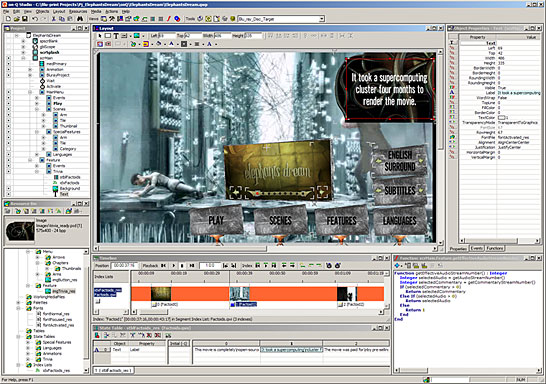Click Timeline skip to end button

(192, 266)
